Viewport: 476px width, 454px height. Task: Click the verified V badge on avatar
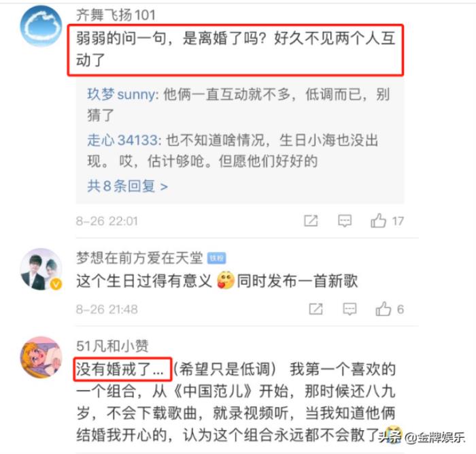coord(56,285)
